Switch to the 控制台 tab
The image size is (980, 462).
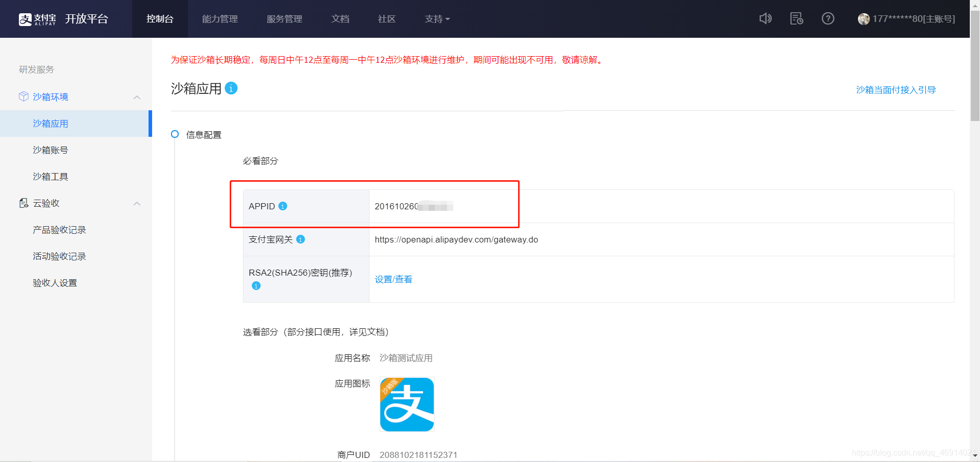pyautogui.click(x=160, y=19)
